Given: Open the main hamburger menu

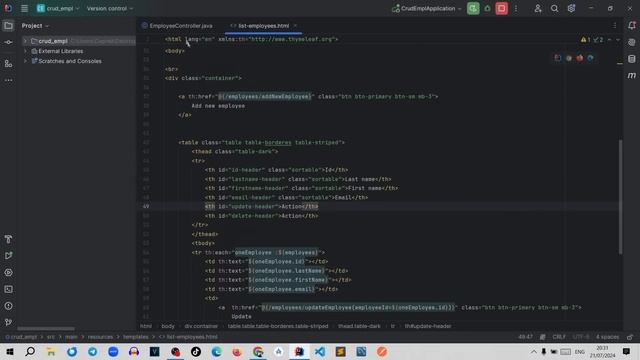Looking at the screenshot, I should [x=24, y=8].
